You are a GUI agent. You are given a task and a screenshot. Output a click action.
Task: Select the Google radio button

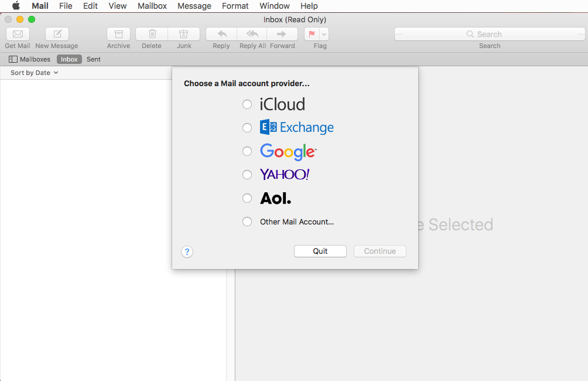[x=247, y=151]
